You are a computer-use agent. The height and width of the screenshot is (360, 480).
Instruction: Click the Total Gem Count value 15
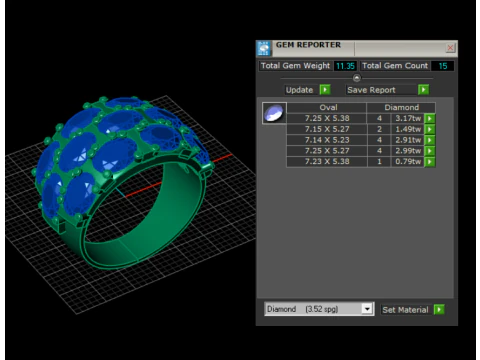click(x=442, y=66)
